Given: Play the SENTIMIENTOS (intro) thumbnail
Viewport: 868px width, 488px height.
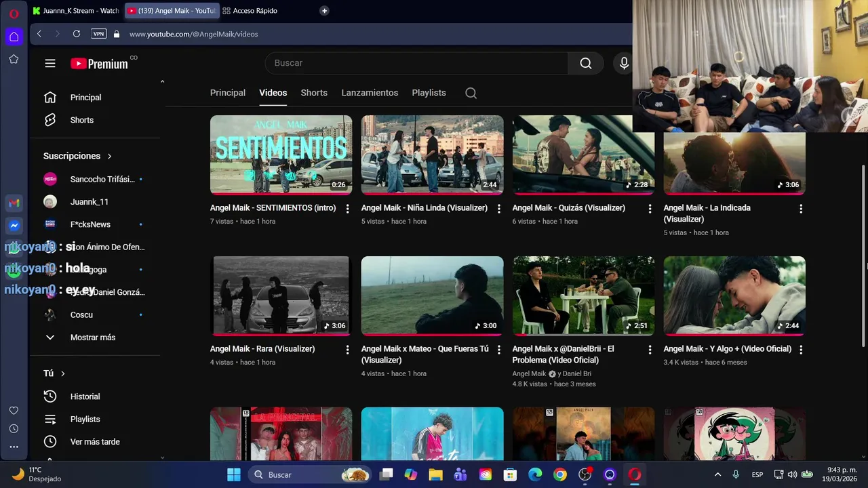Looking at the screenshot, I should point(281,155).
